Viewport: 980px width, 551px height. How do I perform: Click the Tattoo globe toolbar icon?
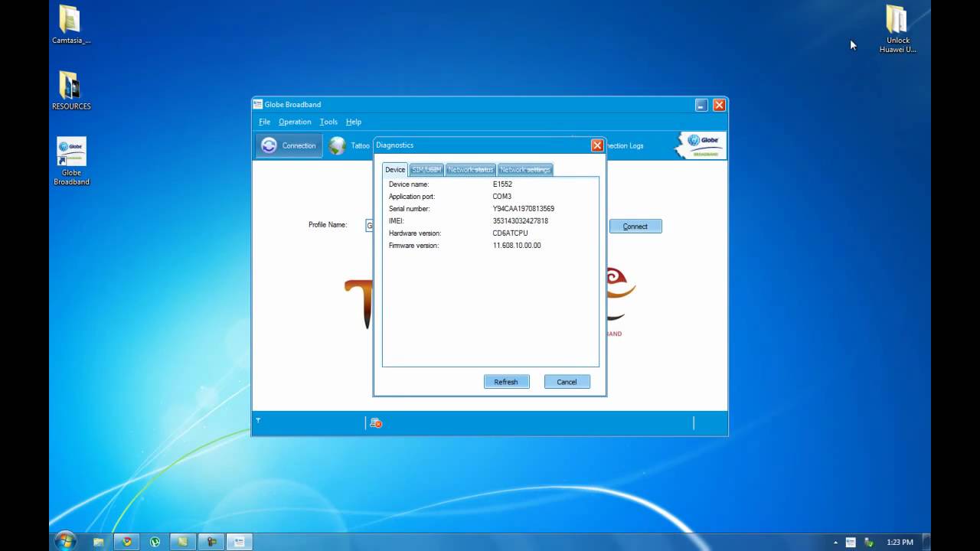tap(337, 145)
